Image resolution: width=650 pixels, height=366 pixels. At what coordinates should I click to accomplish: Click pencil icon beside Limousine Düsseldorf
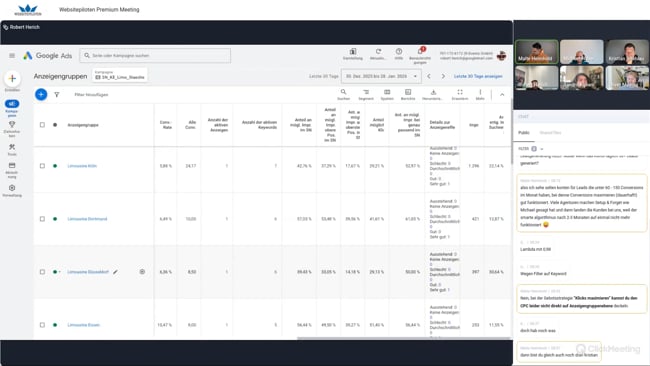(x=115, y=272)
